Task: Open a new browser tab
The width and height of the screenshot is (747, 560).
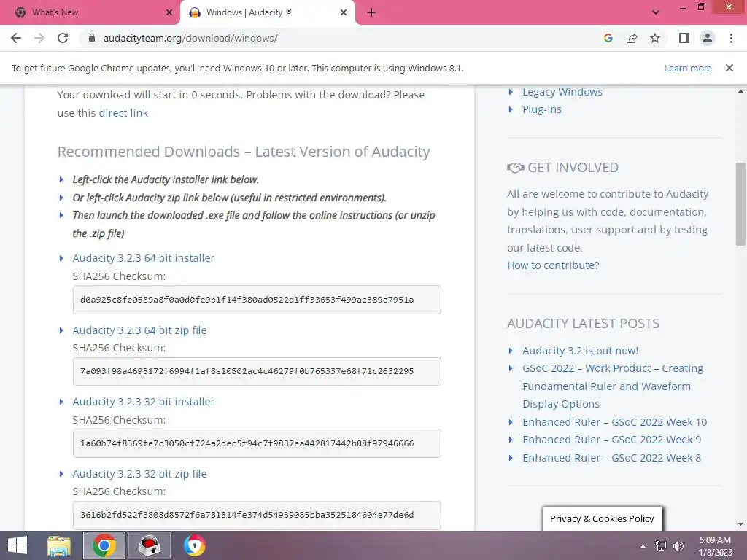Action: (x=371, y=13)
